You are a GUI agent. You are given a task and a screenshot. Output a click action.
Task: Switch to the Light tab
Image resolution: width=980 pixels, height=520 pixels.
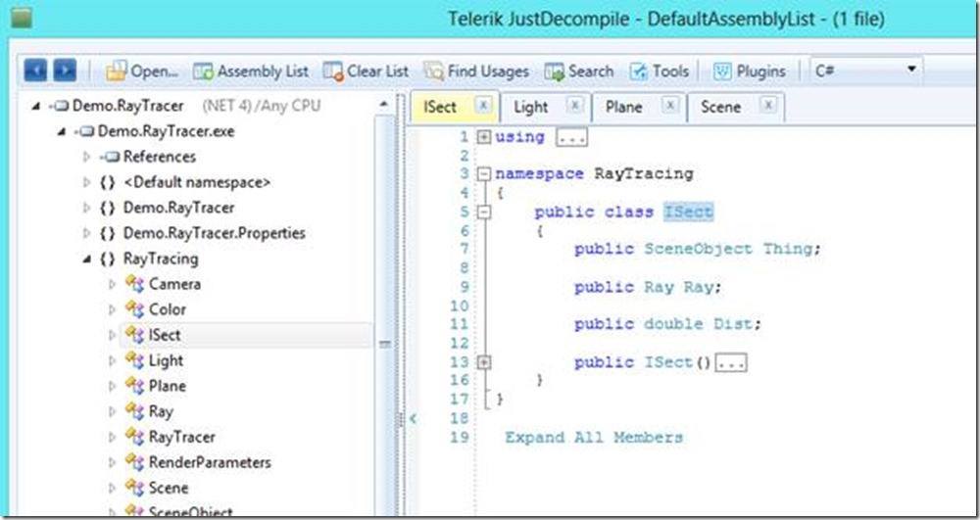[530, 107]
